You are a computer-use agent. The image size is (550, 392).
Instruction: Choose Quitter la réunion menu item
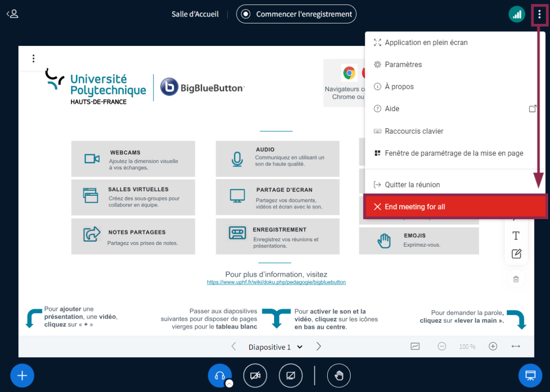tap(412, 185)
